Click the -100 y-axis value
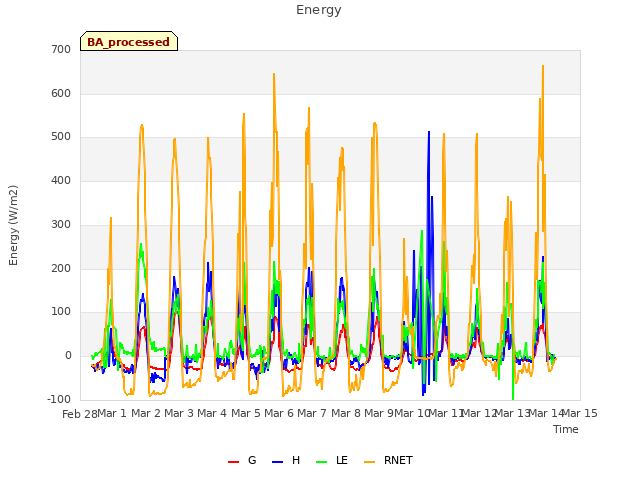640x480 pixels. point(59,399)
